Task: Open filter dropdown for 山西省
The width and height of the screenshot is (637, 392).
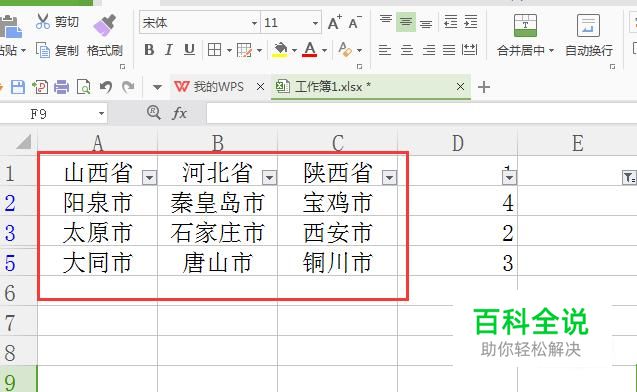Action: (x=149, y=178)
